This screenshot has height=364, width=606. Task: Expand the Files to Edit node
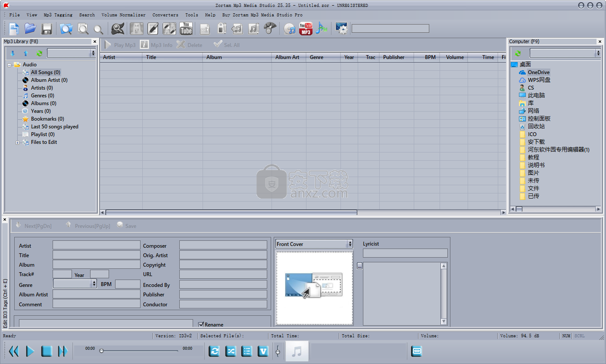(17, 143)
